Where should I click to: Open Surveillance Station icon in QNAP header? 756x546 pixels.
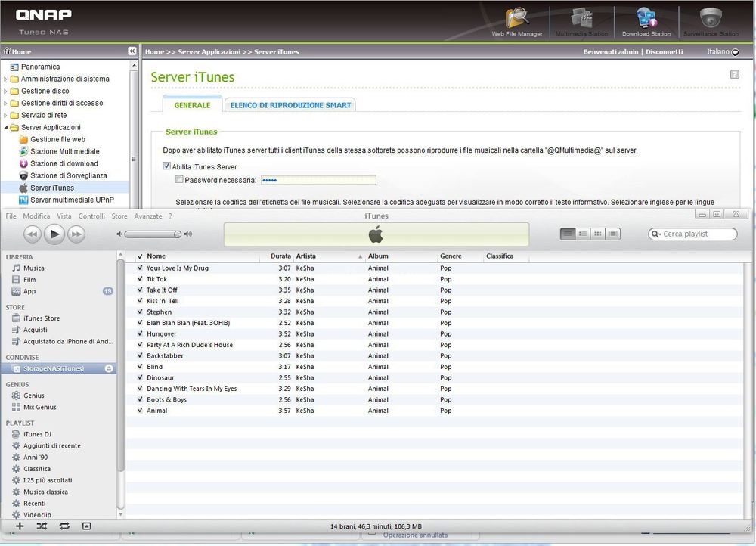click(711, 22)
